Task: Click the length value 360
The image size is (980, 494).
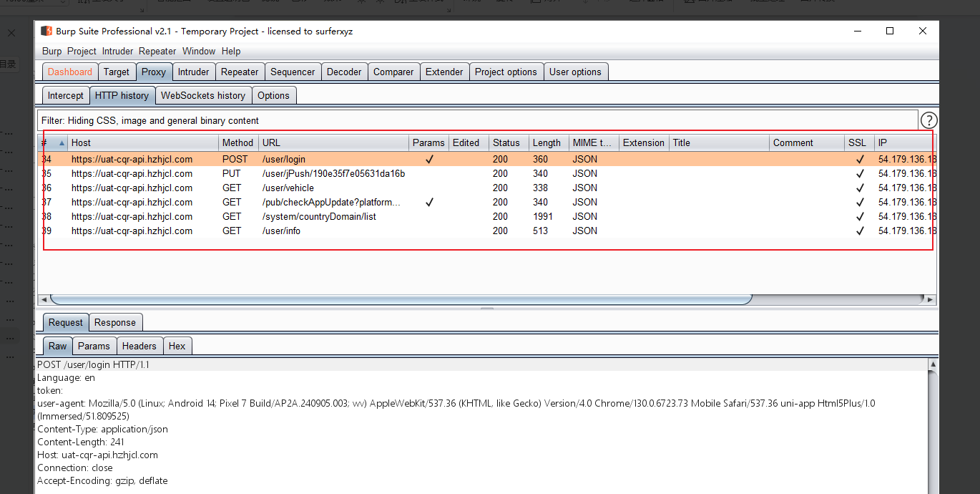Action: (540, 159)
